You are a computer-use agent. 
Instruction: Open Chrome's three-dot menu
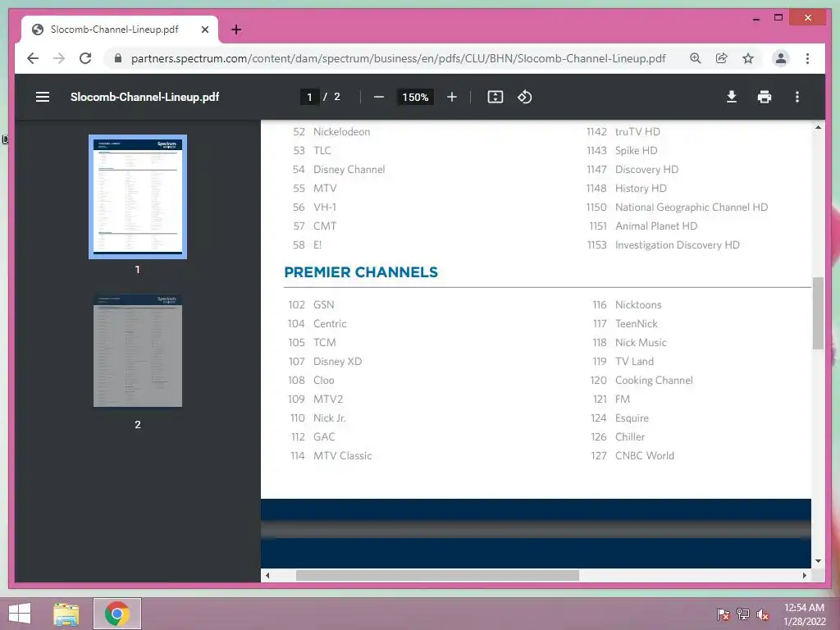coord(807,58)
